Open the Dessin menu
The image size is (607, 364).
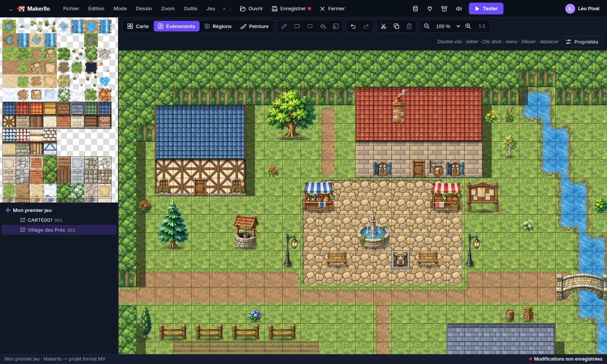[x=144, y=8]
